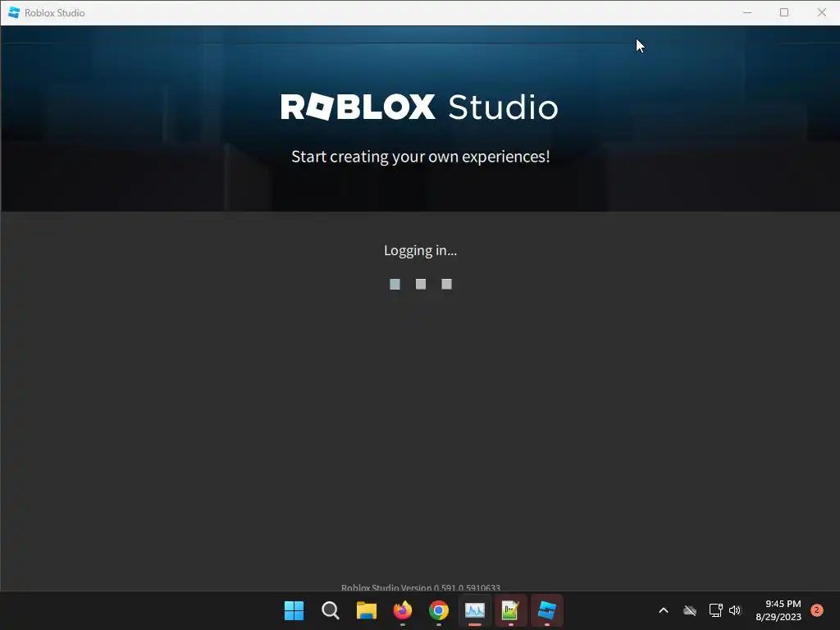Screen dimensions: 840x630
Task: Switch to Google Chrome in the taskbar
Action: pos(439,610)
